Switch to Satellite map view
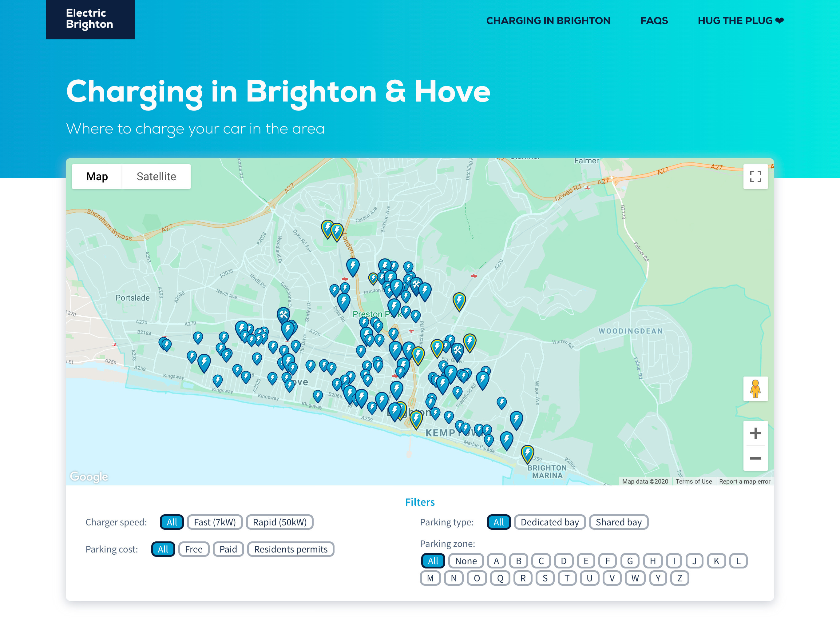 click(x=156, y=176)
